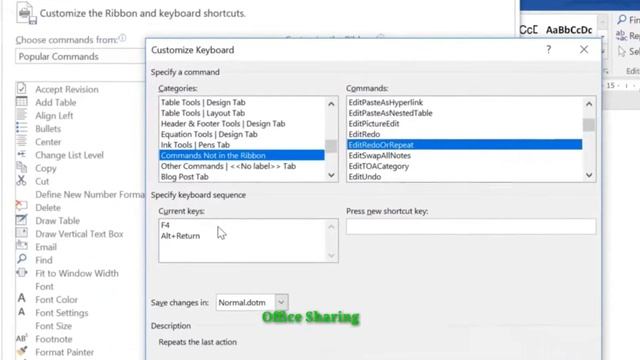Click the Copy command icon

coord(22,167)
